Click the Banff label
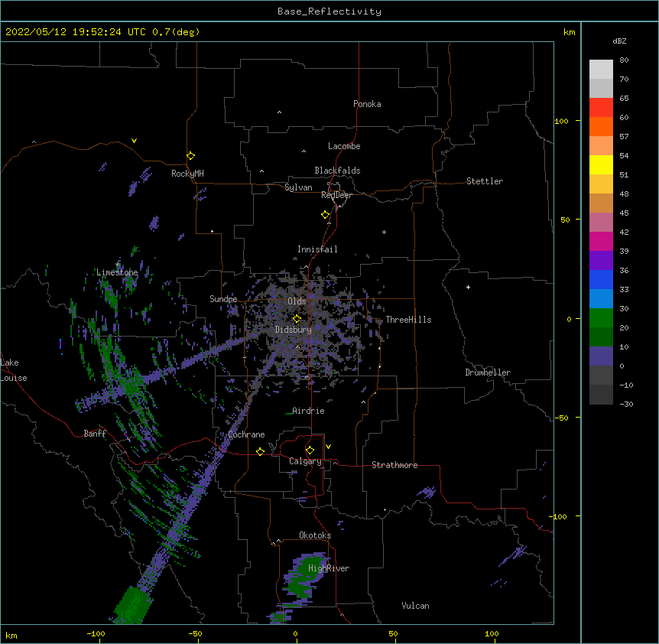659x644 pixels. tap(95, 434)
